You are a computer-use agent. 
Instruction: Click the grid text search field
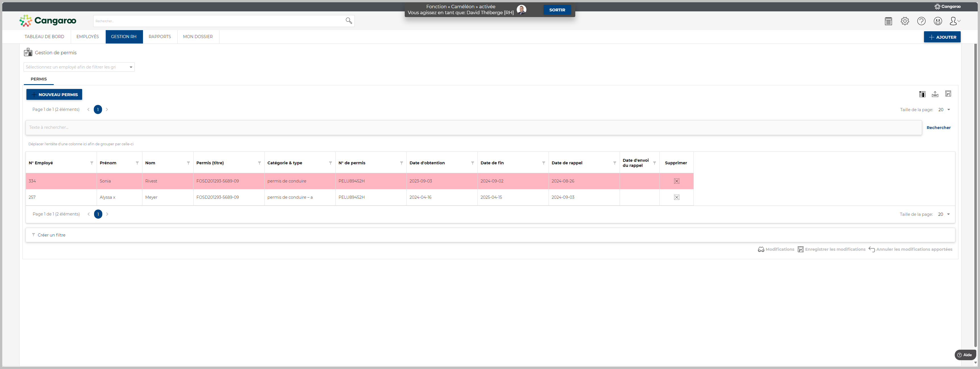click(x=473, y=128)
